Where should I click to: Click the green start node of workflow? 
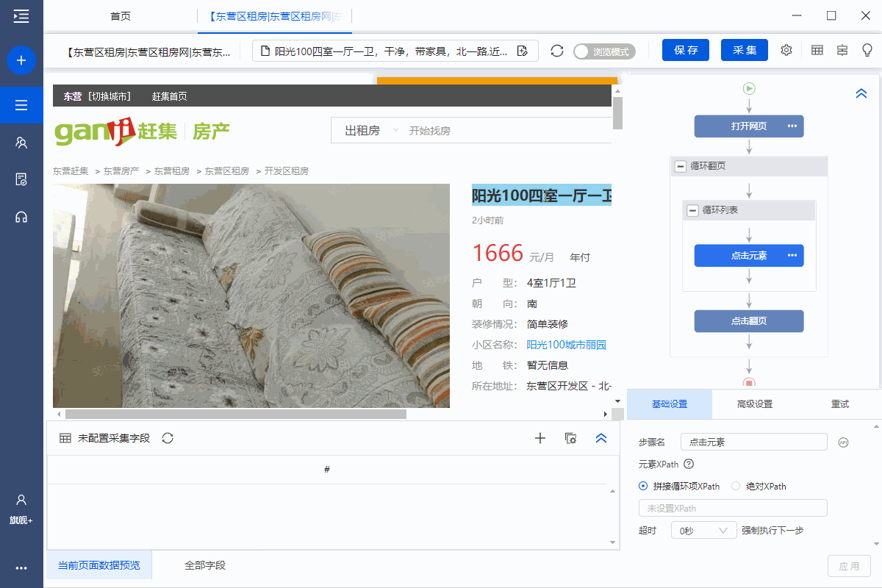pyautogui.click(x=749, y=89)
